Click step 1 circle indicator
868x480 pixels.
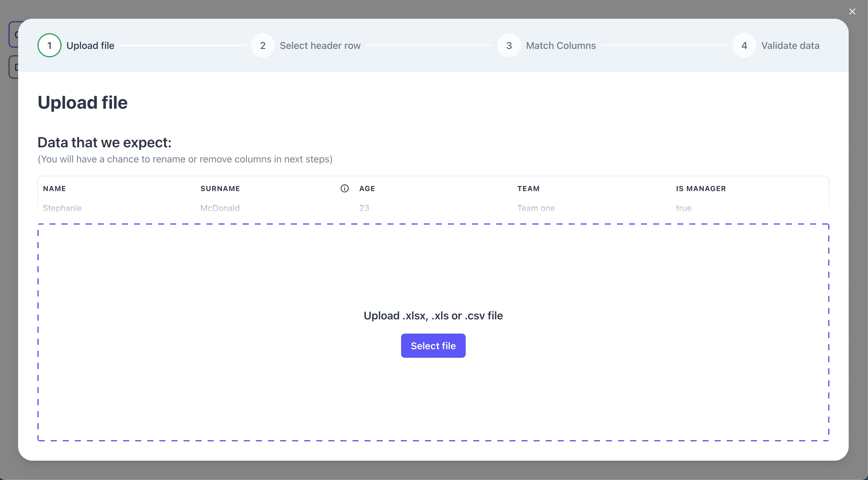pos(49,46)
